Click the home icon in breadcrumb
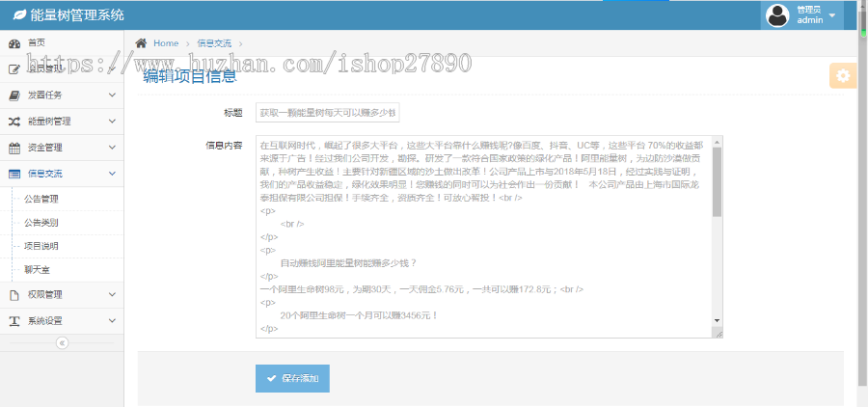Screen dimensions: 868x407 click(141, 43)
